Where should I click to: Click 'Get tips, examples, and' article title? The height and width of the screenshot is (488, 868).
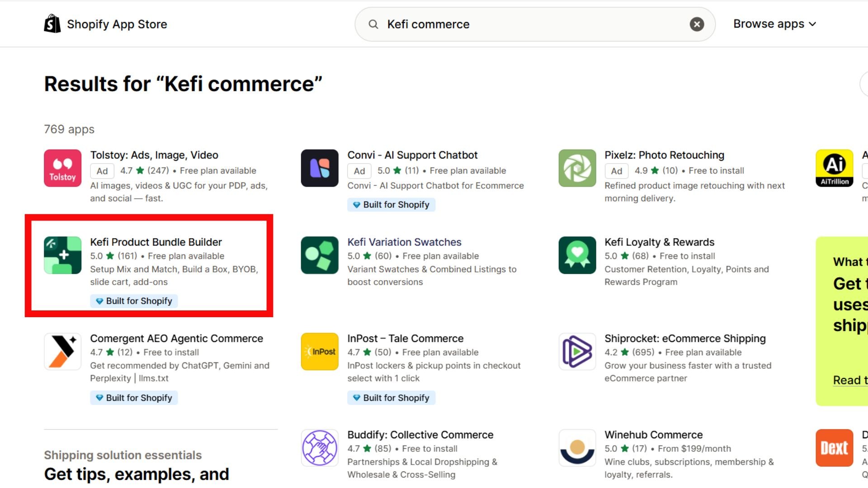[137, 474]
